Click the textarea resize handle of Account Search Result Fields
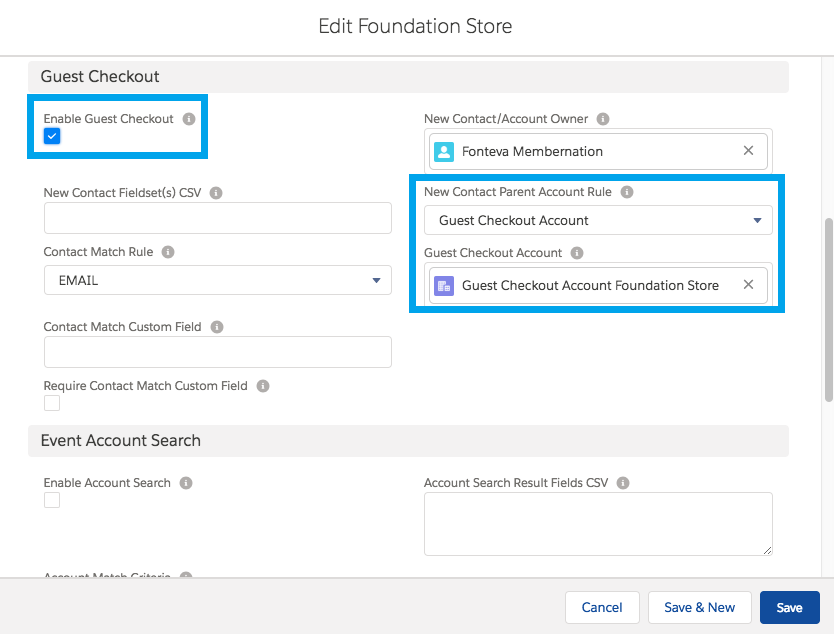 767,550
